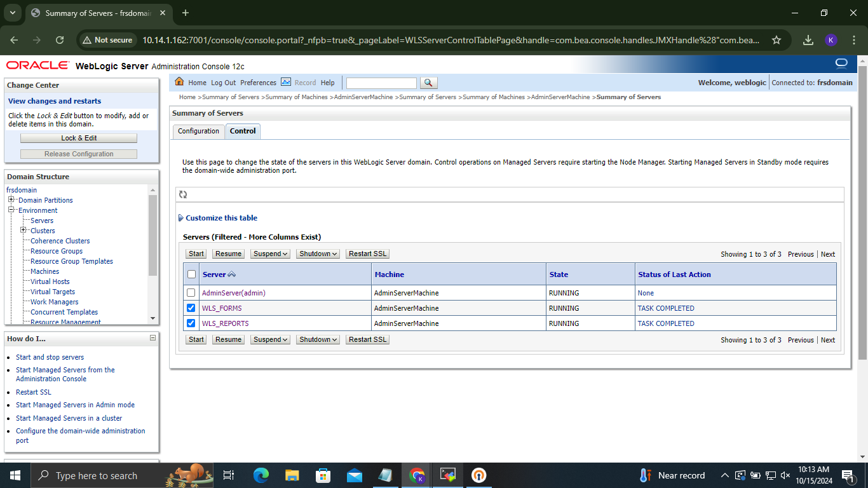The width and height of the screenshot is (868, 488).
Task: Click the Domain Structure scroll-down arrow
Action: pyautogui.click(x=153, y=318)
